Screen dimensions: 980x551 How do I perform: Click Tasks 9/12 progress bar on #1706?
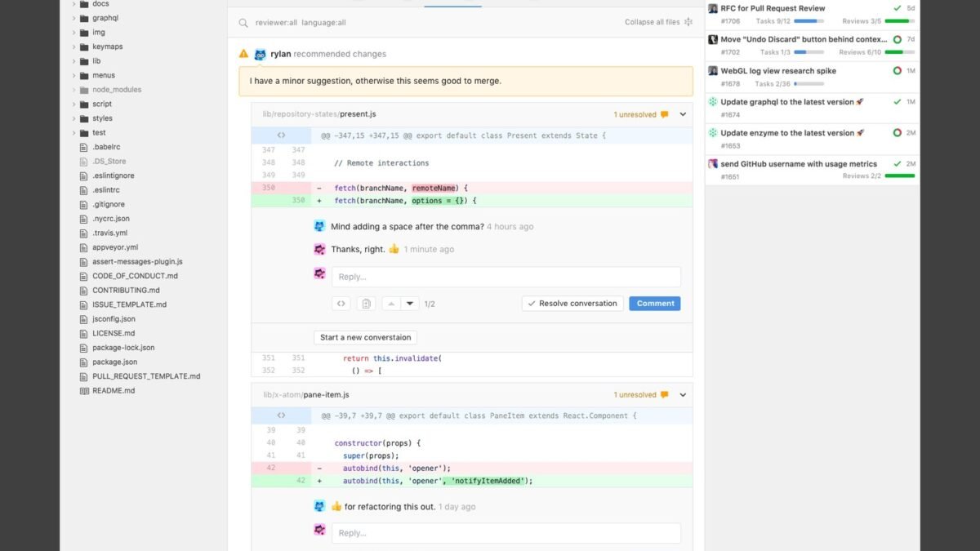pyautogui.click(x=808, y=21)
